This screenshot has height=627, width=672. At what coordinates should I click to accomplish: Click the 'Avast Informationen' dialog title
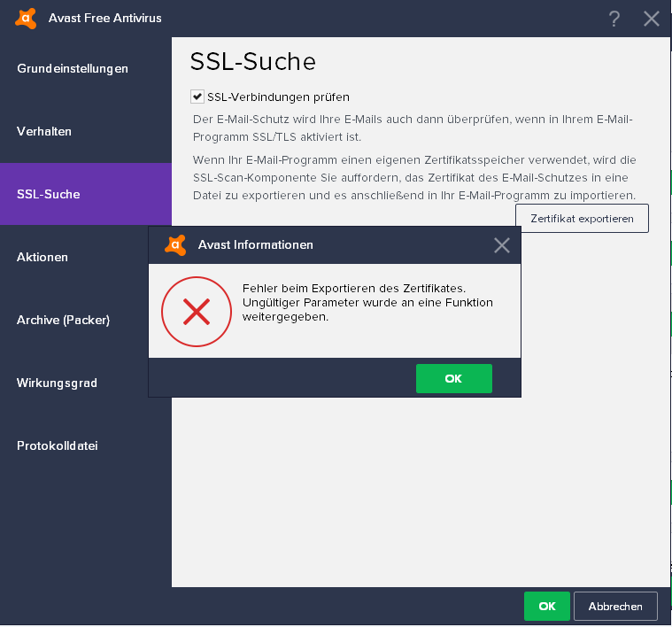point(255,245)
